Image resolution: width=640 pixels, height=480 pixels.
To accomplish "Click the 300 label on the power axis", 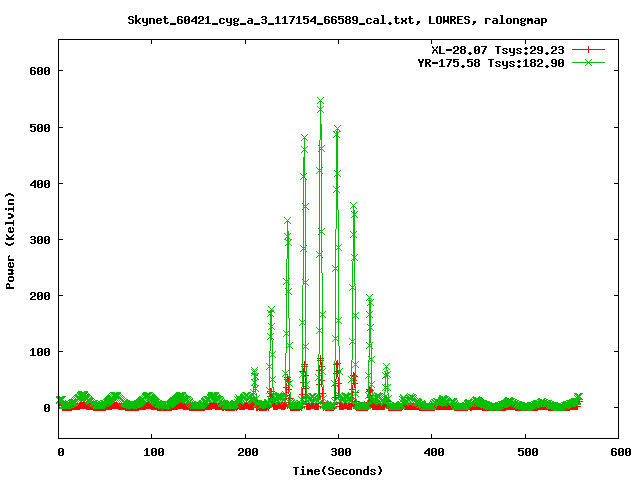I will click(x=40, y=240).
